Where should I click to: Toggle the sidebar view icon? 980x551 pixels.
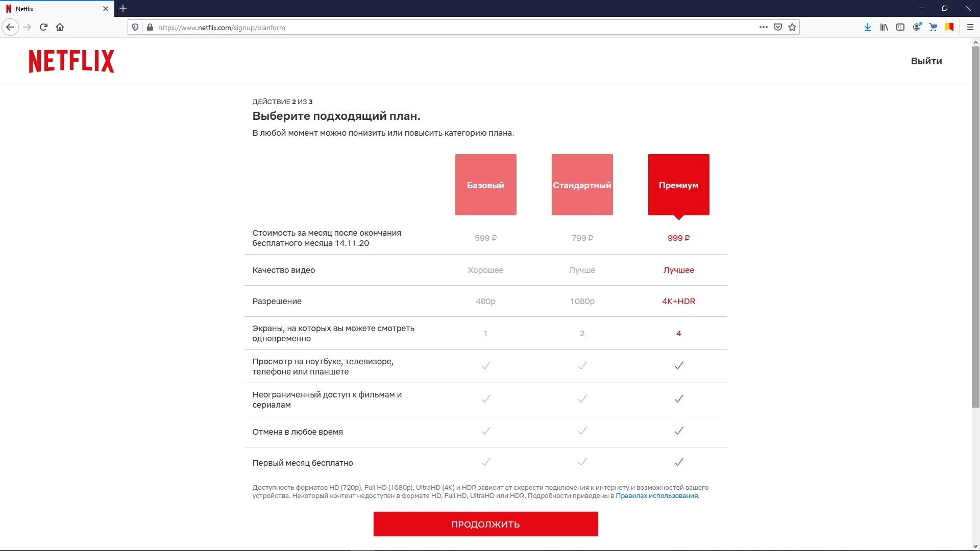[900, 28]
